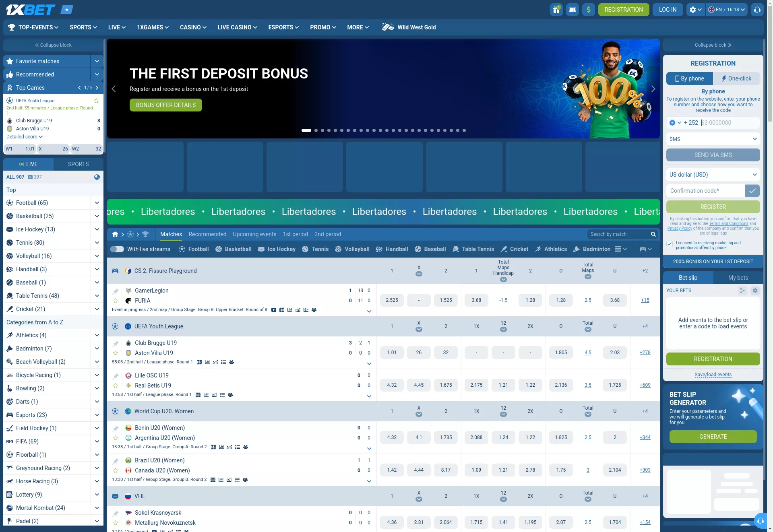Expand Favorite matches panel

tap(97, 61)
